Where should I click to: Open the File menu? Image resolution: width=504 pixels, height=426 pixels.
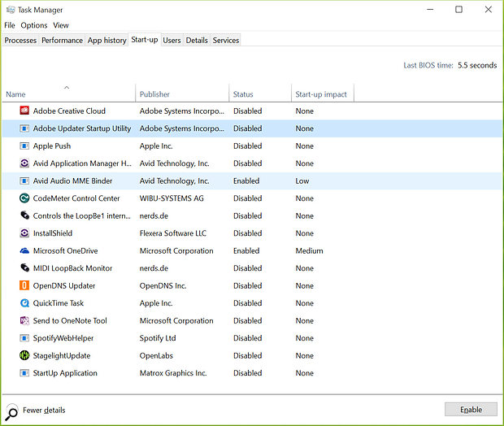pos(10,25)
